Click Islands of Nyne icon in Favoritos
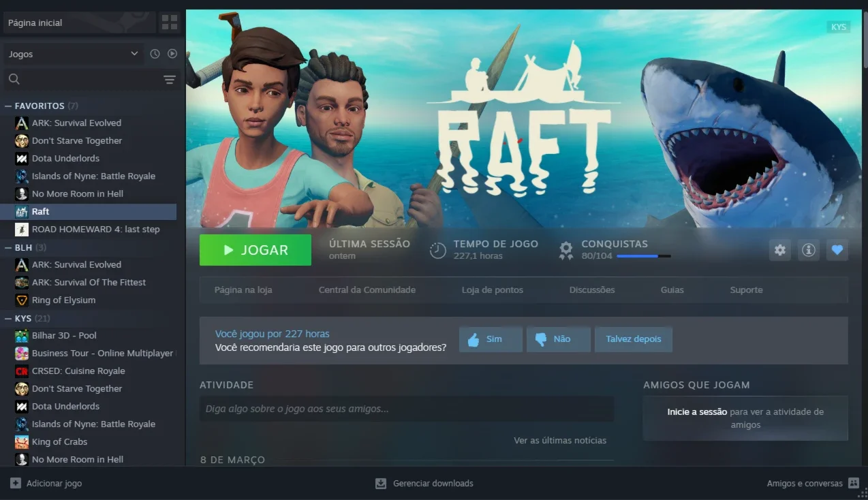The image size is (868, 500). pyautogui.click(x=22, y=176)
